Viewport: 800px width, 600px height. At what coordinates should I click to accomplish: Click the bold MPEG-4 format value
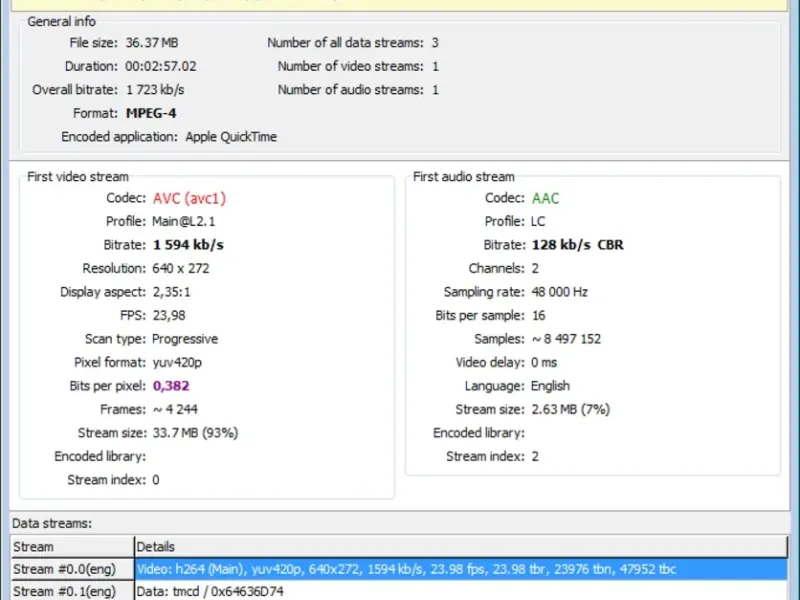tap(151, 113)
